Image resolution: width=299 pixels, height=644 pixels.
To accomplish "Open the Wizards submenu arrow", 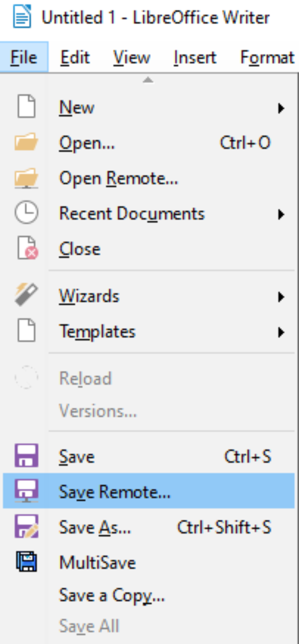I will click(x=281, y=297).
